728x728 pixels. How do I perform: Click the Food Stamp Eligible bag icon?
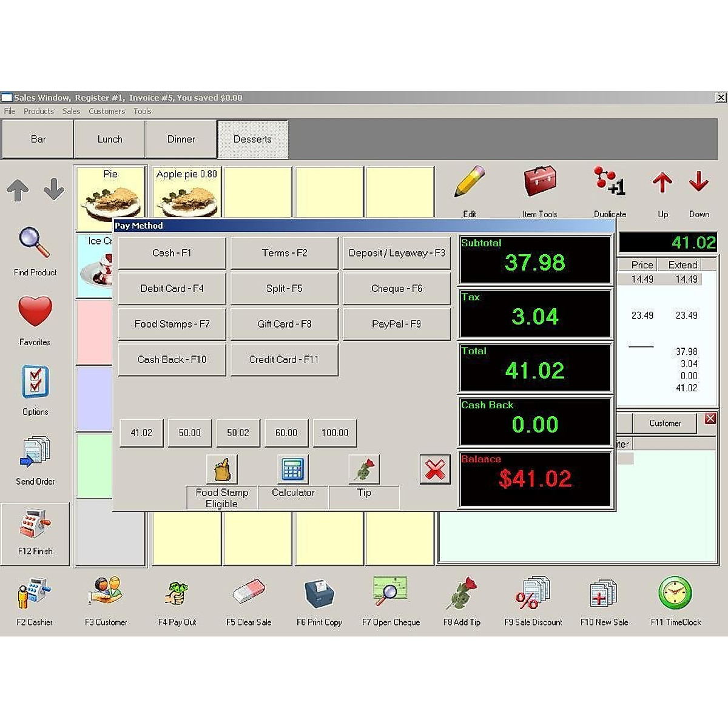(x=222, y=470)
